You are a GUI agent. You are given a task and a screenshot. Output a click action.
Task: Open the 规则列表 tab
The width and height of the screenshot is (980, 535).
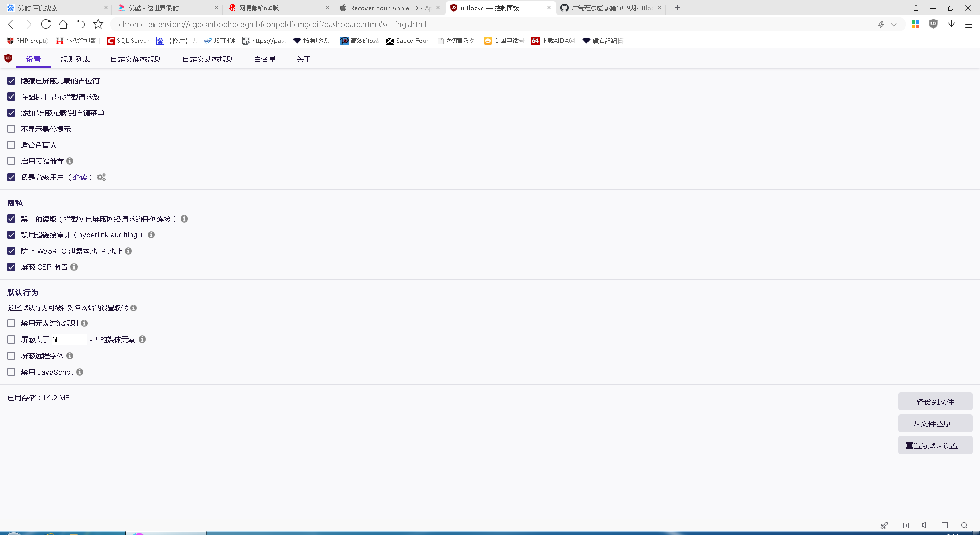point(75,59)
